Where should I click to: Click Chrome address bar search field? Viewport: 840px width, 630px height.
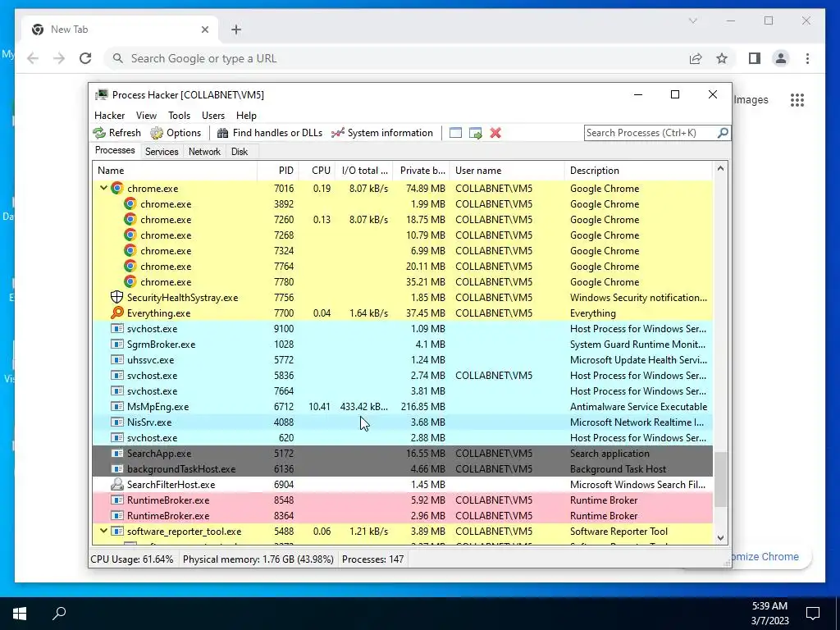pyautogui.click(x=396, y=58)
